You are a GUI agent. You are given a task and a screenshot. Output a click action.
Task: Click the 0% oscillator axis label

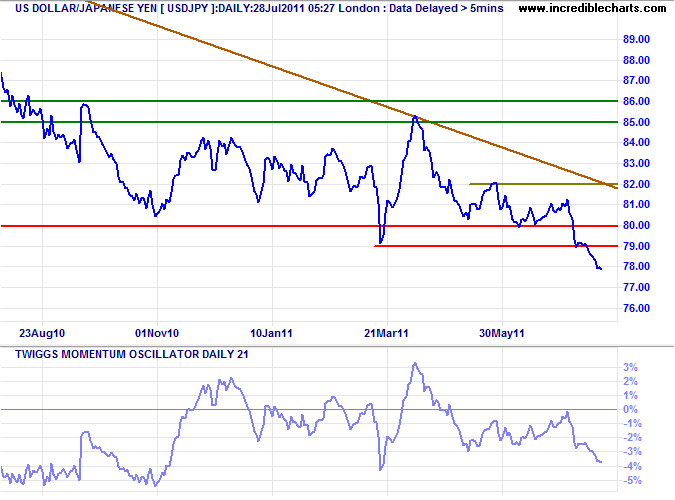coord(630,410)
